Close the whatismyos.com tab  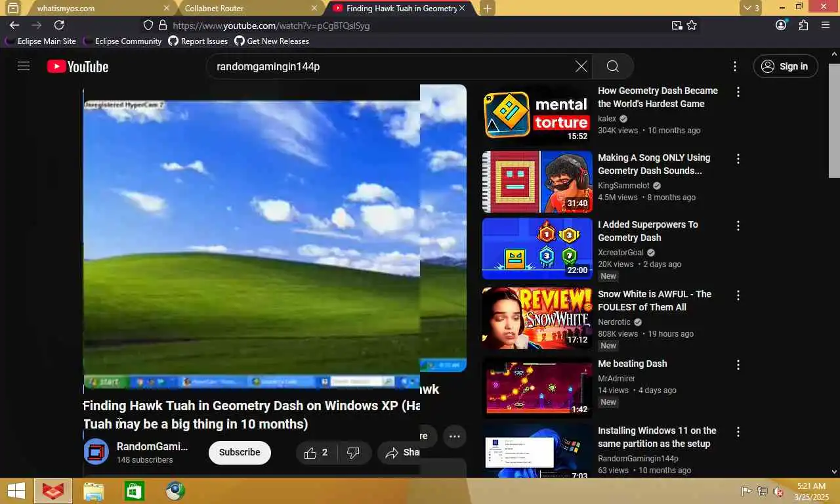pyautogui.click(x=166, y=9)
